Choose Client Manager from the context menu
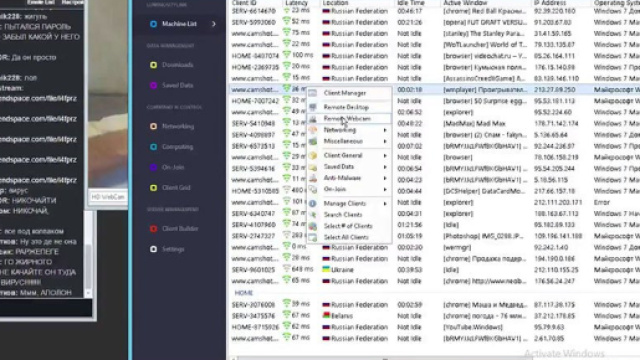Image resolution: width=640 pixels, height=360 pixels. 349,93
